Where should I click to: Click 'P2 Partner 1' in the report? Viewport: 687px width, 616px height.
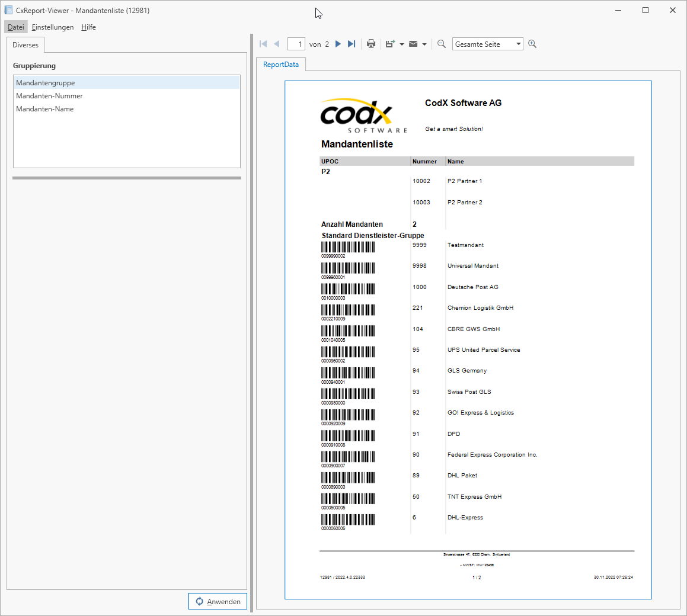[x=465, y=181]
